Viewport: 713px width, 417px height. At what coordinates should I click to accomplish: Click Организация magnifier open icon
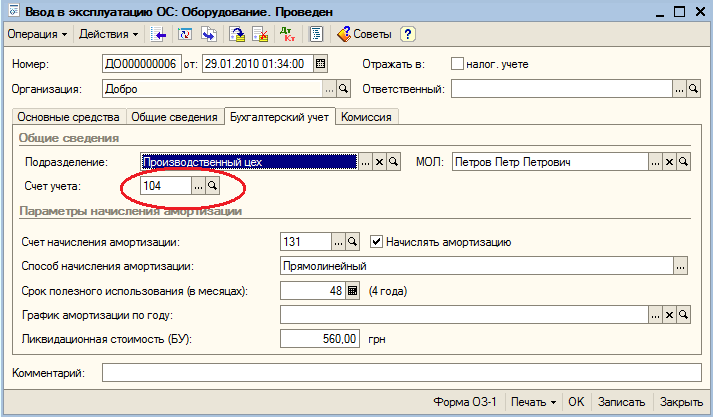(343, 89)
